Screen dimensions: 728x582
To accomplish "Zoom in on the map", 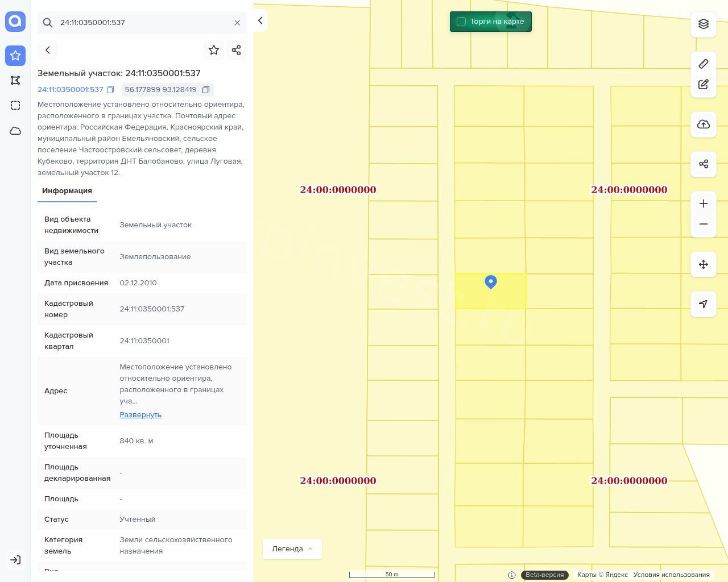I will [x=704, y=203].
